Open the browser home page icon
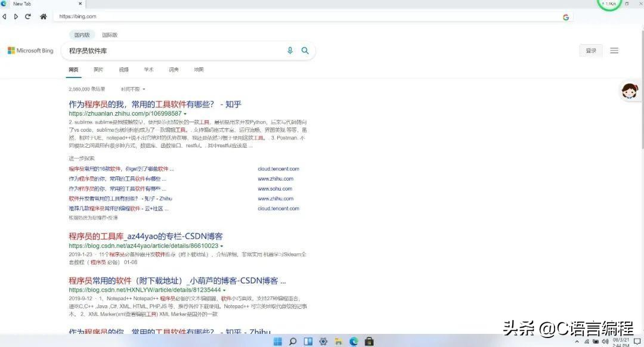This screenshot has width=644, height=347. click(x=43, y=17)
